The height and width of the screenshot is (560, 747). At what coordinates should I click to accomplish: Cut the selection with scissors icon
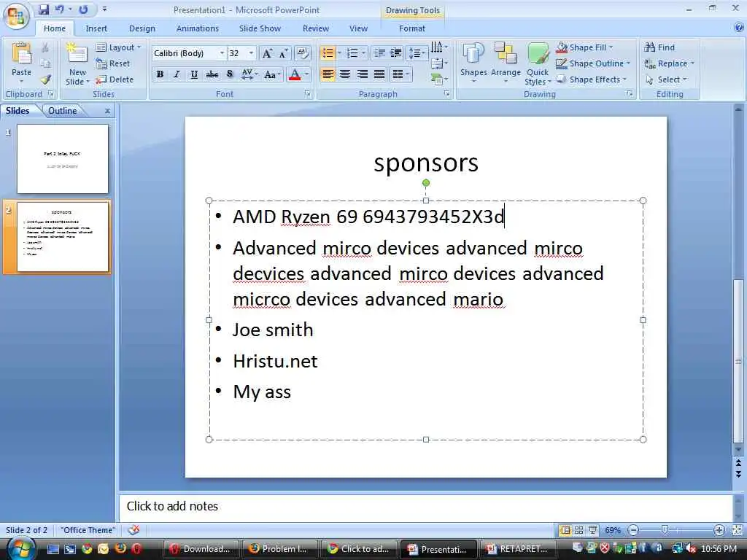point(44,47)
